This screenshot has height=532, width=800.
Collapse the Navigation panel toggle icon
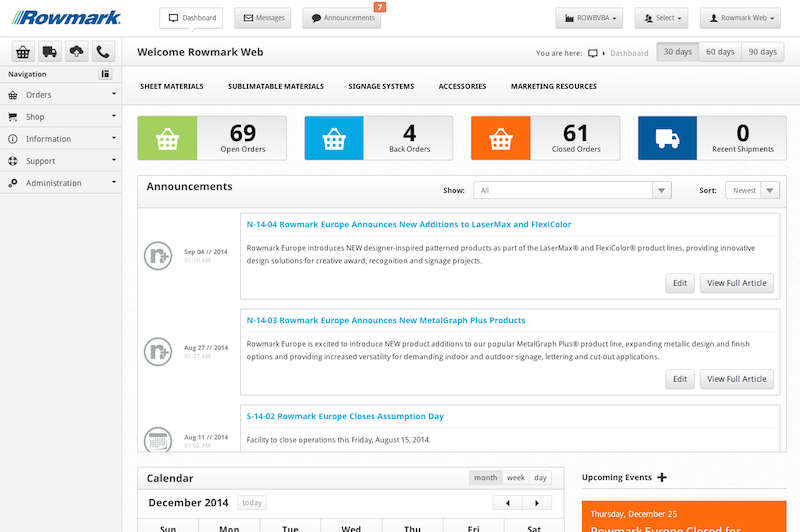tap(105, 74)
